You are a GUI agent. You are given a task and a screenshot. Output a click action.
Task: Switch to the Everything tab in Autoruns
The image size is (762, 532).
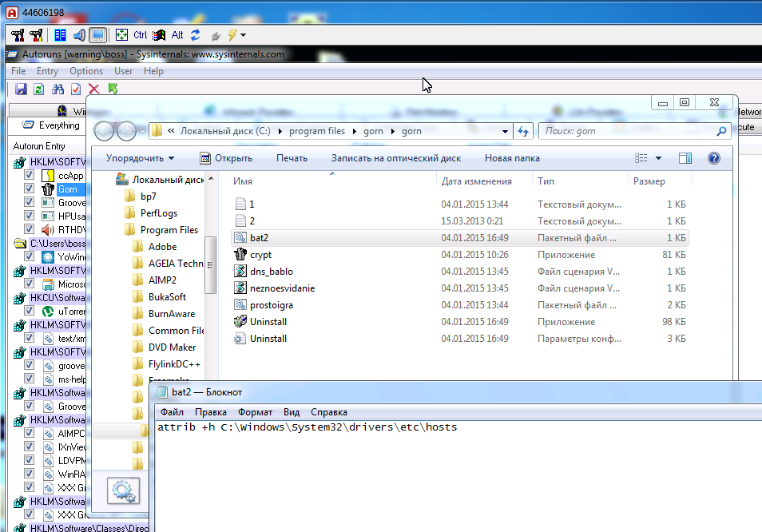pos(51,125)
